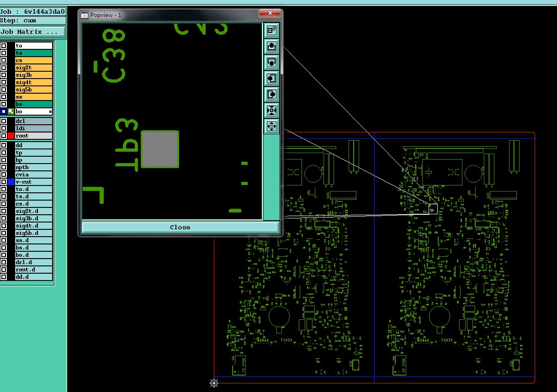The height and width of the screenshot is (392, 557).
Task: Open the Job Matrix button
Action: coord(32,32)
